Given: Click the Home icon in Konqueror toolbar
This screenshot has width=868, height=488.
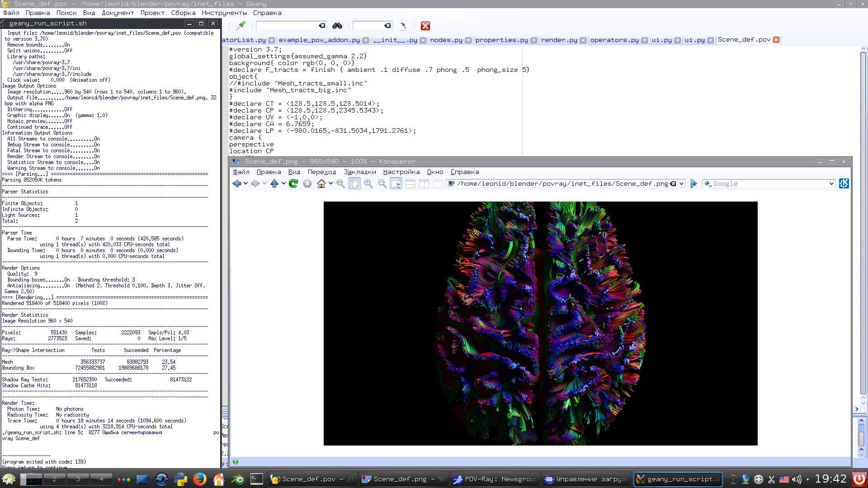Looking at the screenshot, I should click(x=321, y=183).
